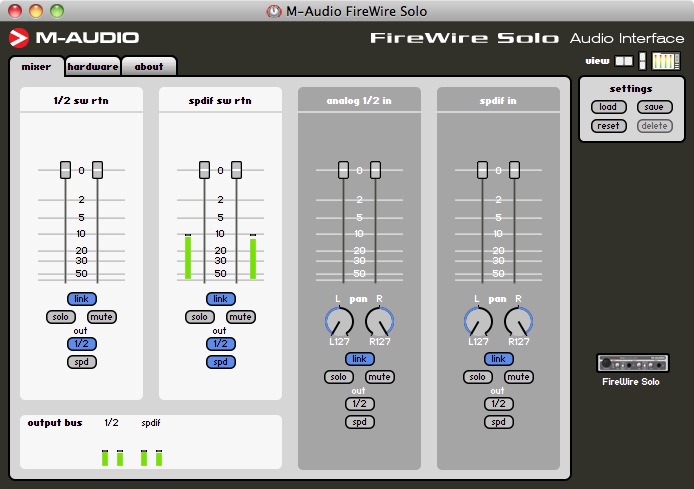Click left fader handle of spdif sw rtn
This screenshot has height=489, width=694.
point(204,170)
